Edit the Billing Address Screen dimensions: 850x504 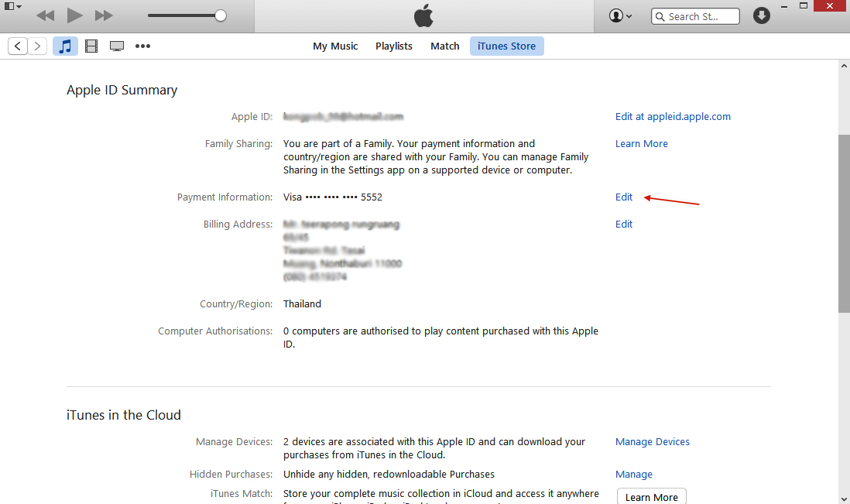(623, 225)
